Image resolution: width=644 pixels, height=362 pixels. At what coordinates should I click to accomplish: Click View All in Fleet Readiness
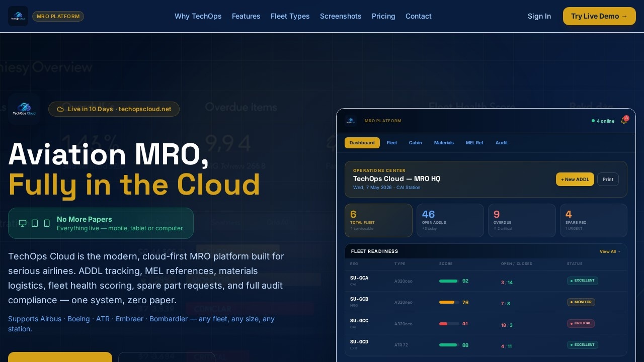610,251
